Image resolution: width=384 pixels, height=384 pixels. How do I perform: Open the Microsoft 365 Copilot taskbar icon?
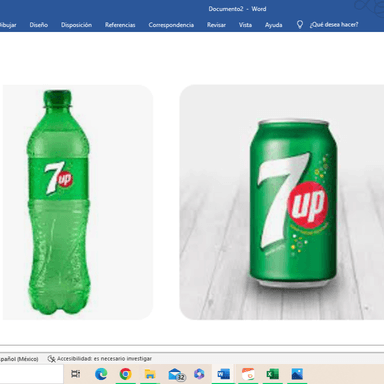pyautogui.click(x=199, y=374)
